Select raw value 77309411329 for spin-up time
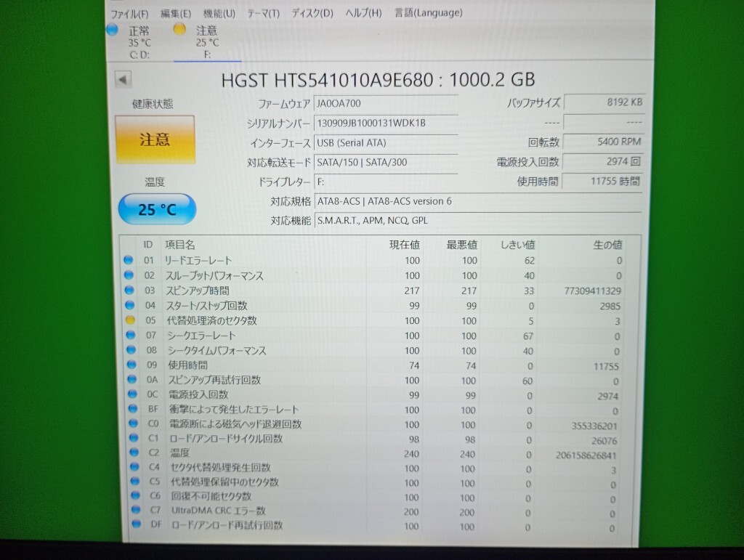Viewport: 744px width, 560px height. (592, 291)
